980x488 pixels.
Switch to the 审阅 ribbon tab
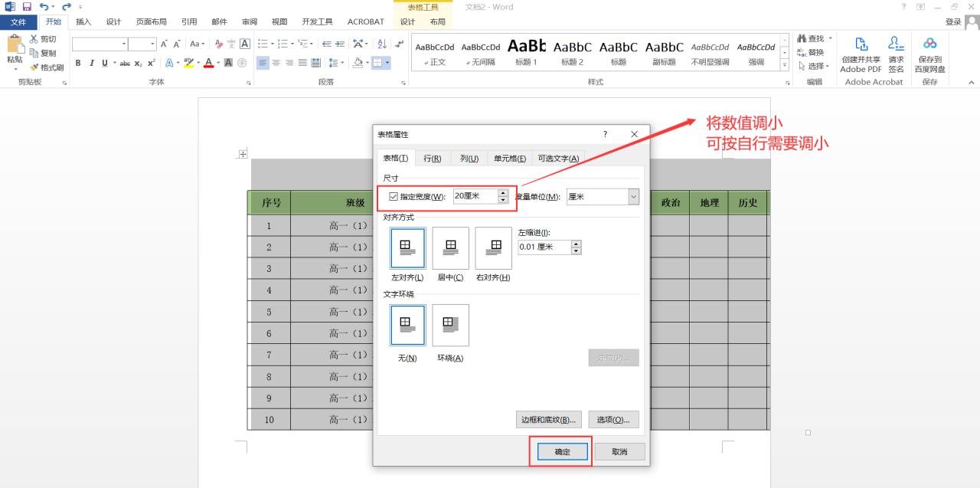pos(250,21)
